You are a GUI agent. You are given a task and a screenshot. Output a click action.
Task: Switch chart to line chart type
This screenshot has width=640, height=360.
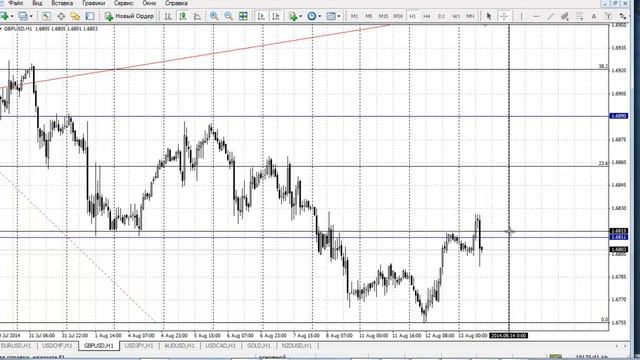coord(197,16)
